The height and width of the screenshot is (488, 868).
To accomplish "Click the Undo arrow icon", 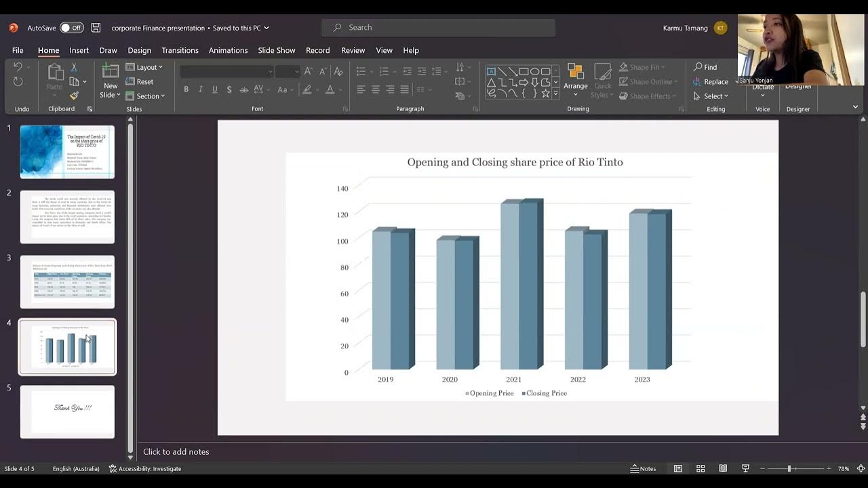I will pos(18,67).
